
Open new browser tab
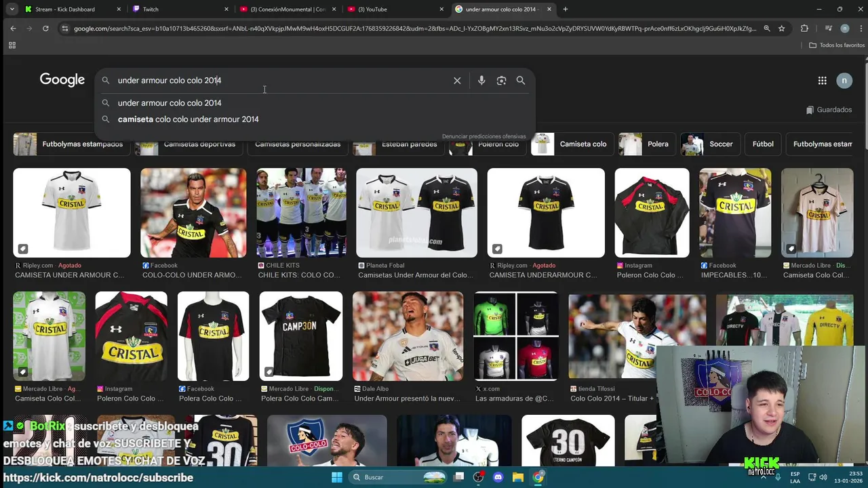566,9
